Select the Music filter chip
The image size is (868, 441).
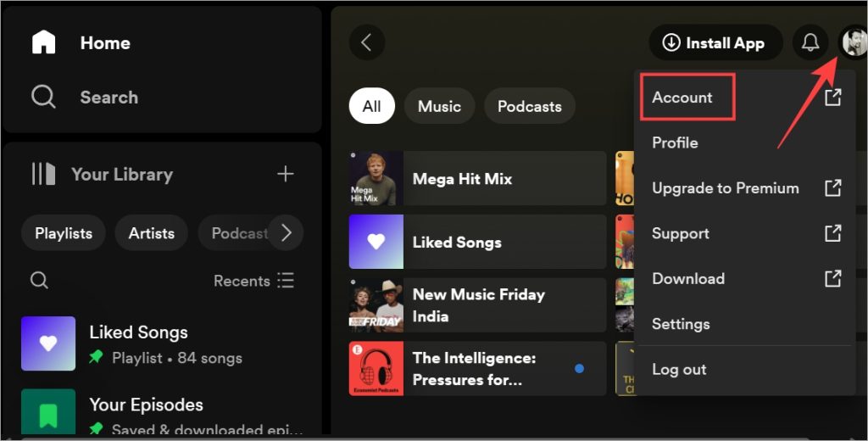click(440, 106)
